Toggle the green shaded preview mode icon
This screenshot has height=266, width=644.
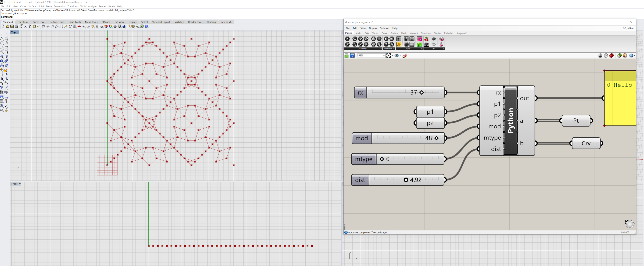tap(619, 56)
